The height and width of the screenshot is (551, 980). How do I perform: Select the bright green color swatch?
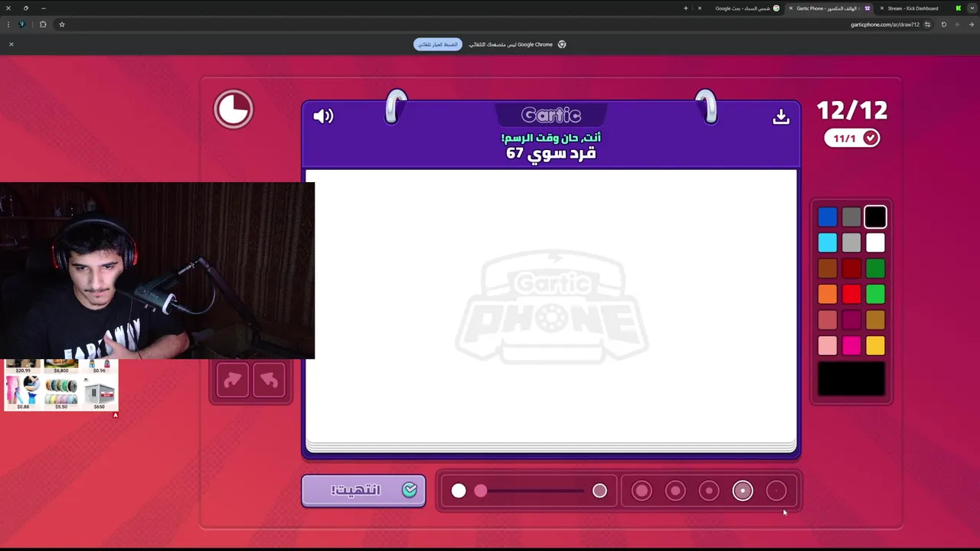coord(875,294)
